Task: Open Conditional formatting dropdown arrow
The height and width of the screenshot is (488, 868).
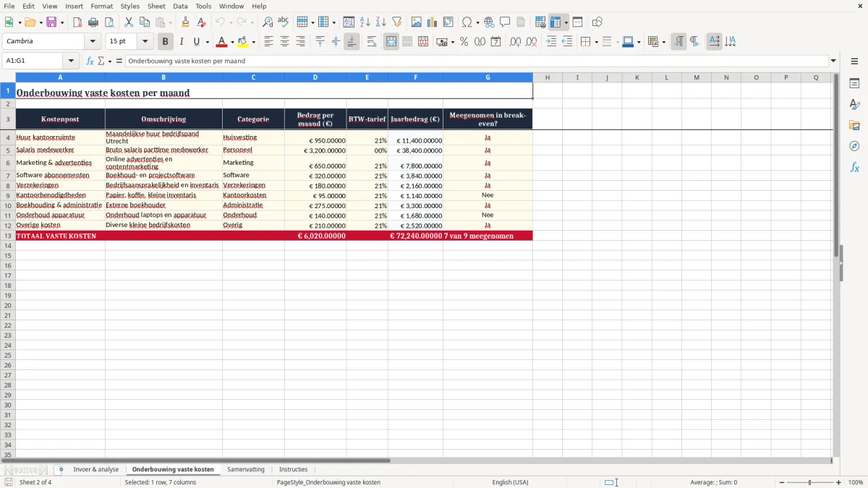Action: point(663,42)
